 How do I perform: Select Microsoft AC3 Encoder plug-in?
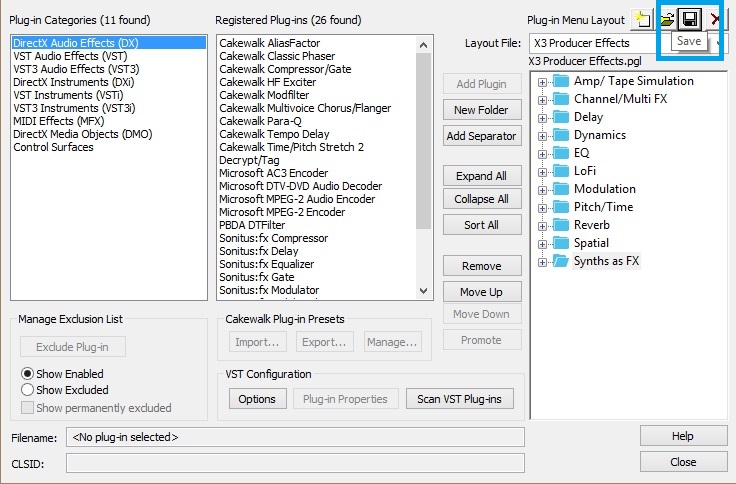point(274,173)
